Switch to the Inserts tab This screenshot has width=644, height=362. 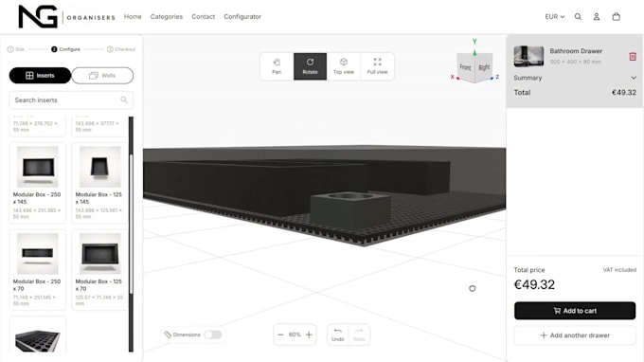pos(40,76)
